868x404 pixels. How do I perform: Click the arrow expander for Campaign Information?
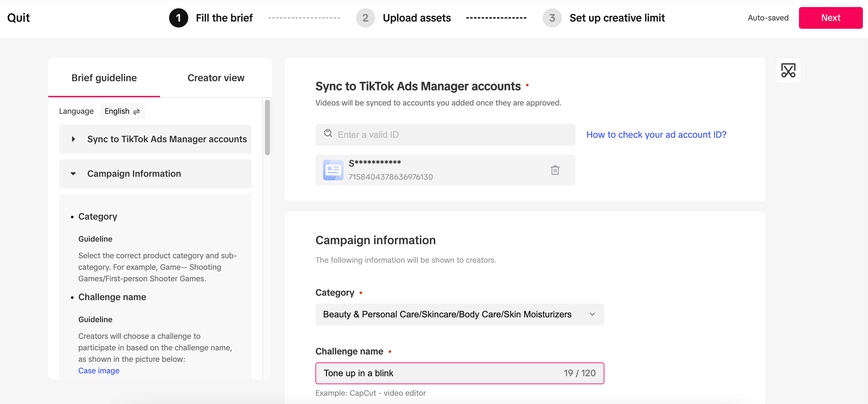coord(74,174)
